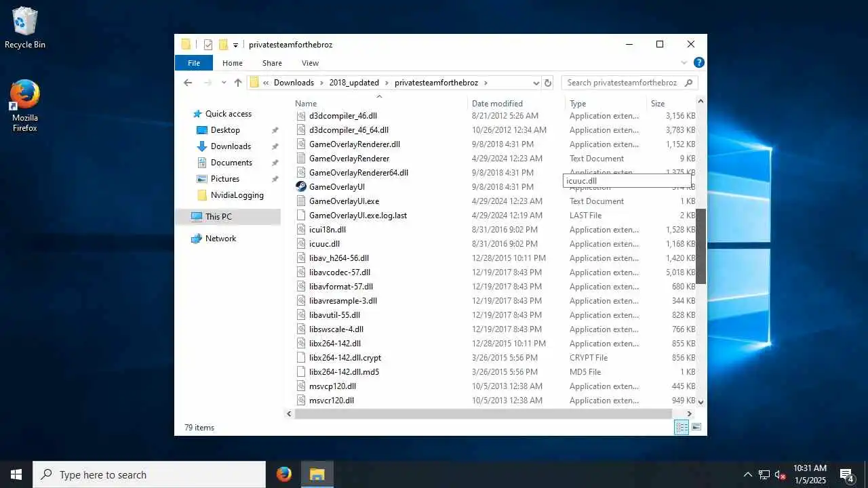Click the file list scroll down arrow
The width and height of the screenshot is (868, 488).
[x=701, y=402]
